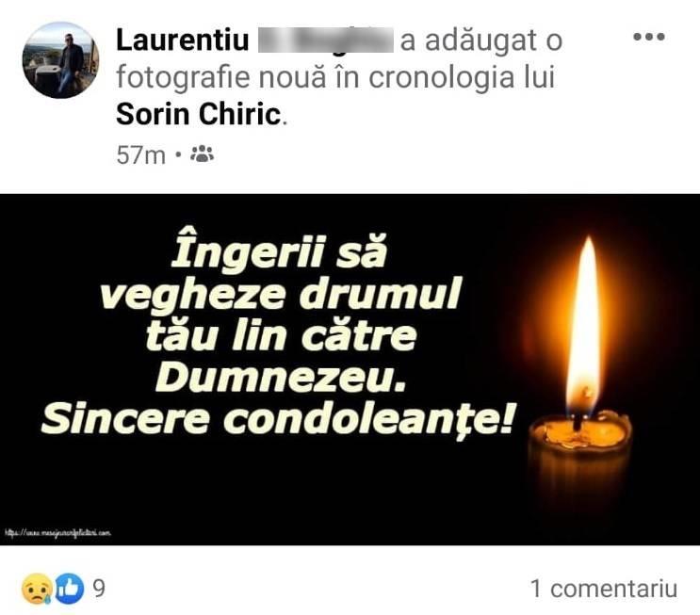This screenshot has height=615, width=700.
Task: Click the blue thumbs-up like reaction icon
Action: 69,589
